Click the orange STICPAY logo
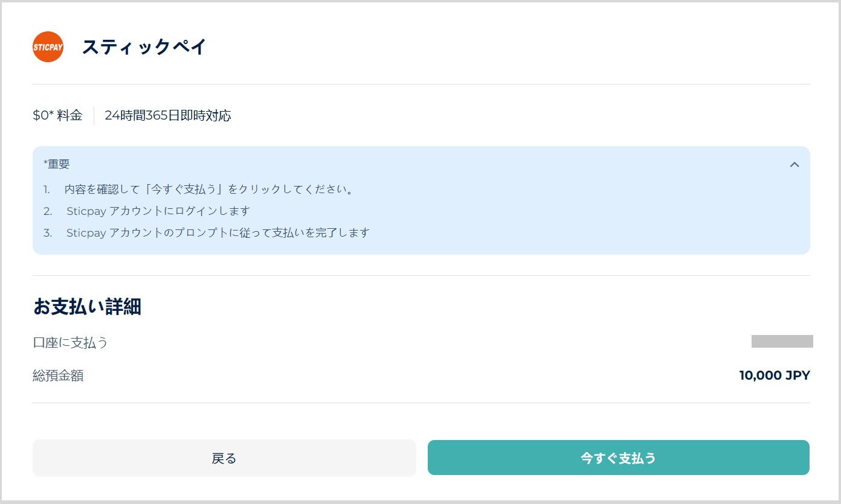The width and height of the screenshot is (841, 504). 48,47
